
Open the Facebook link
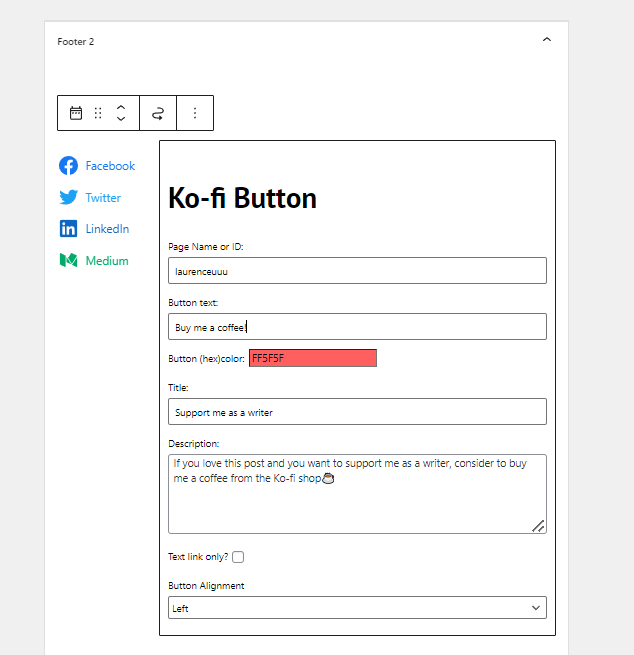pos(110,166)
